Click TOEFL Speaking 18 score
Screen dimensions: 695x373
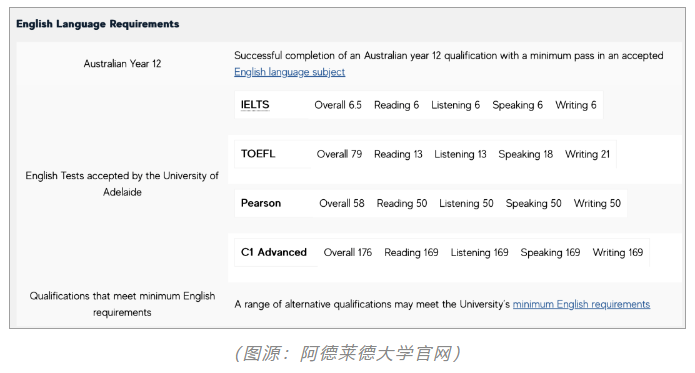(525, 154)
